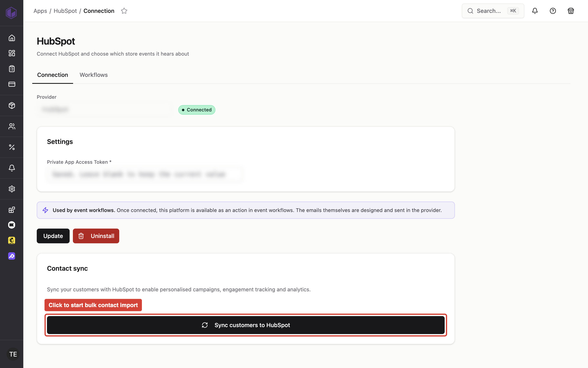The width and height of the screenshot is (588, 368).
Task: Select the Connection tab
Action: coord(52,75)
